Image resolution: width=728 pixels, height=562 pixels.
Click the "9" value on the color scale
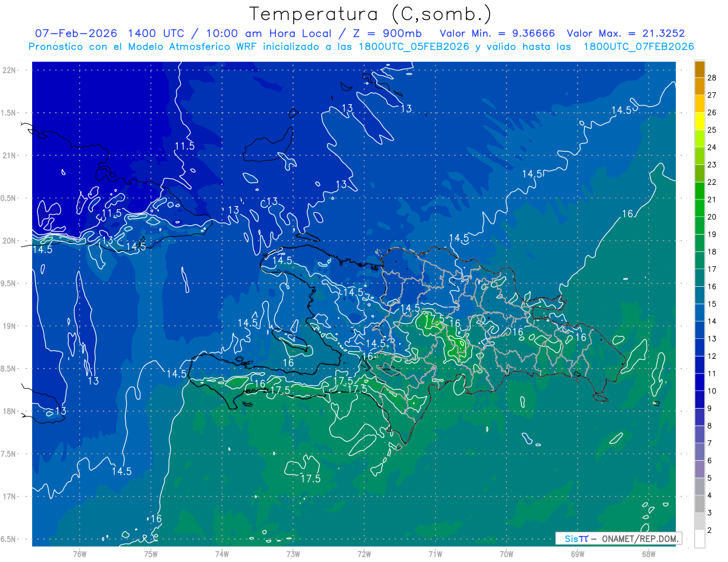[x=710, y=408]
